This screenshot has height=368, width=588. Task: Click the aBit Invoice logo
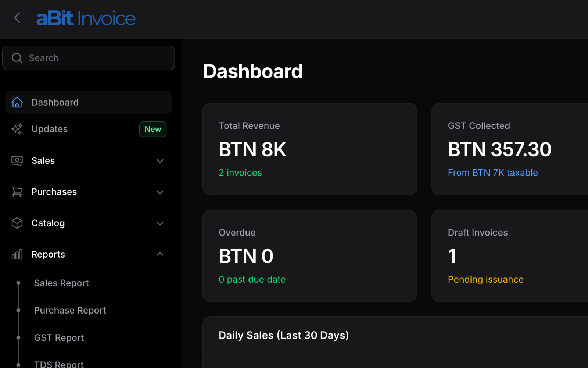click(x=86, y=18)
